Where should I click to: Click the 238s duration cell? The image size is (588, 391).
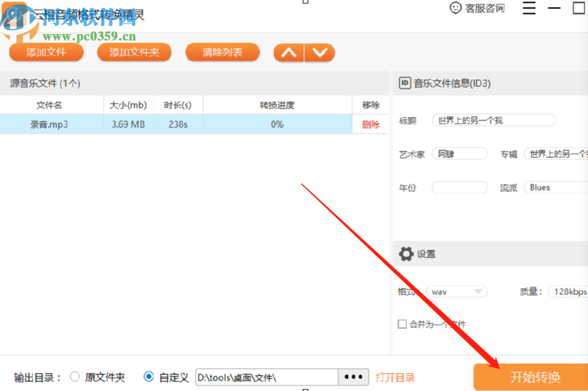(177, 124)
